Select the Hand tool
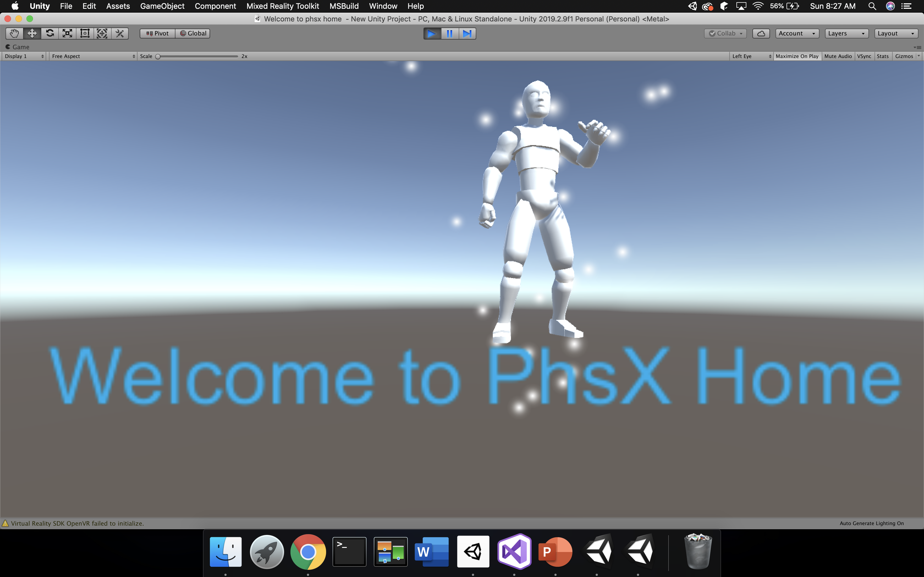This screenshot has height=577, width=924. 14,34
